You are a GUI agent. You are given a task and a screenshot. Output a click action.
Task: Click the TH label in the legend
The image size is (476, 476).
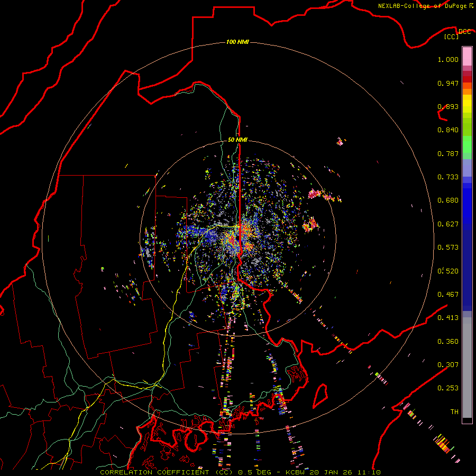tap(454, 412)
